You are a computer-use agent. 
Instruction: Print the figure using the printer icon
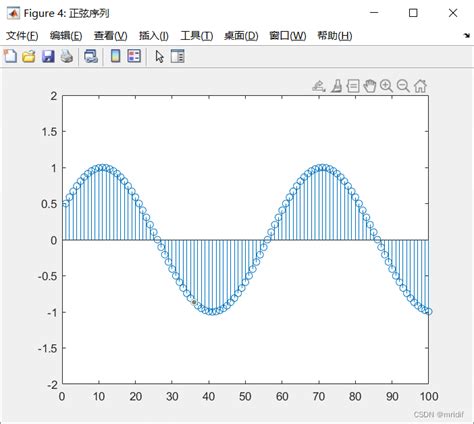click(x=67, y=56)
